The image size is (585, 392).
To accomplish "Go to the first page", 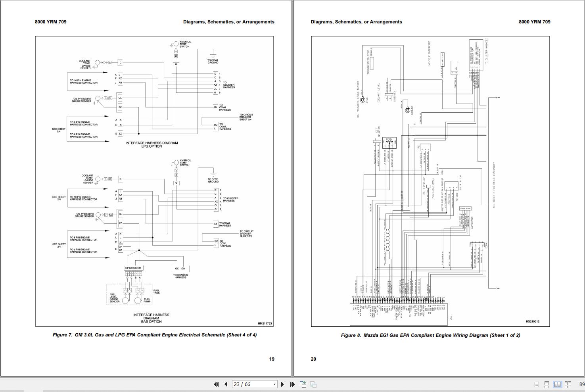I will click(x=216, y=384).
